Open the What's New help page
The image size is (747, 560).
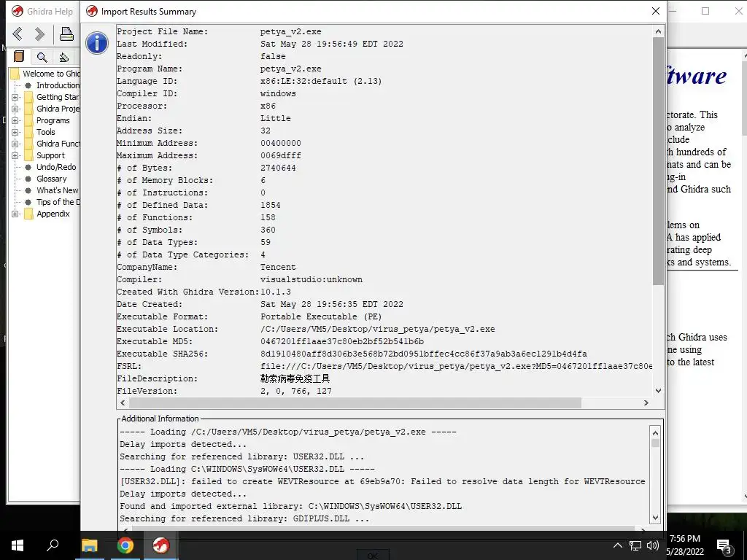click(57, 190)
